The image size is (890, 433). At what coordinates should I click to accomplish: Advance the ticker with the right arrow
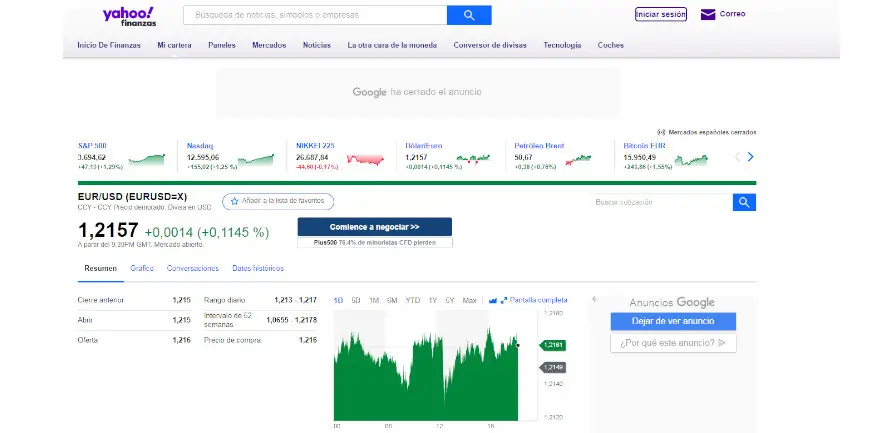[750, 157]
